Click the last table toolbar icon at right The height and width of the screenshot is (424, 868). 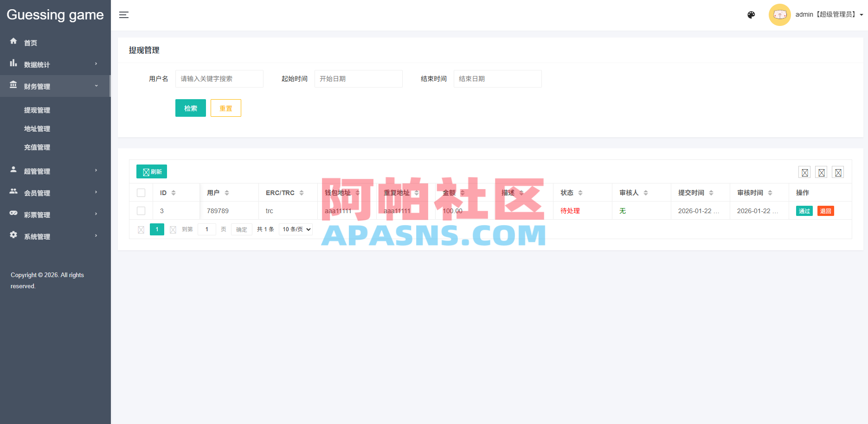[838, 172]
